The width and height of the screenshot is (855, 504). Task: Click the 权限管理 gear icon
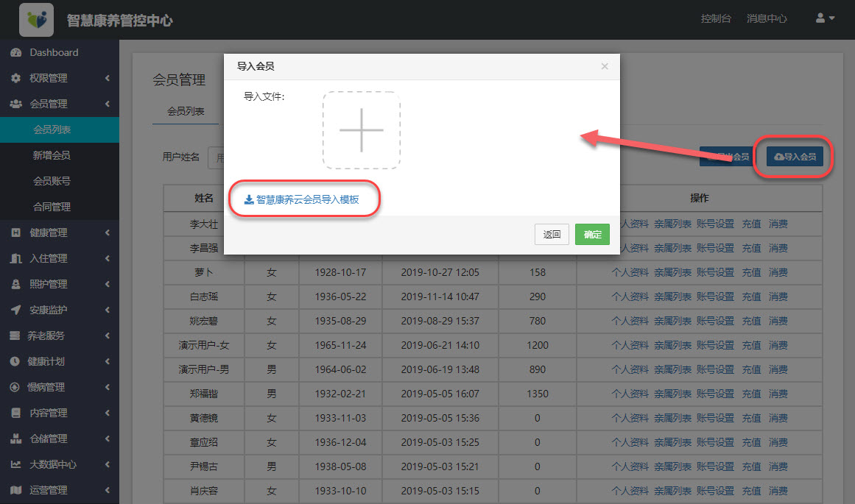(15, 79)
